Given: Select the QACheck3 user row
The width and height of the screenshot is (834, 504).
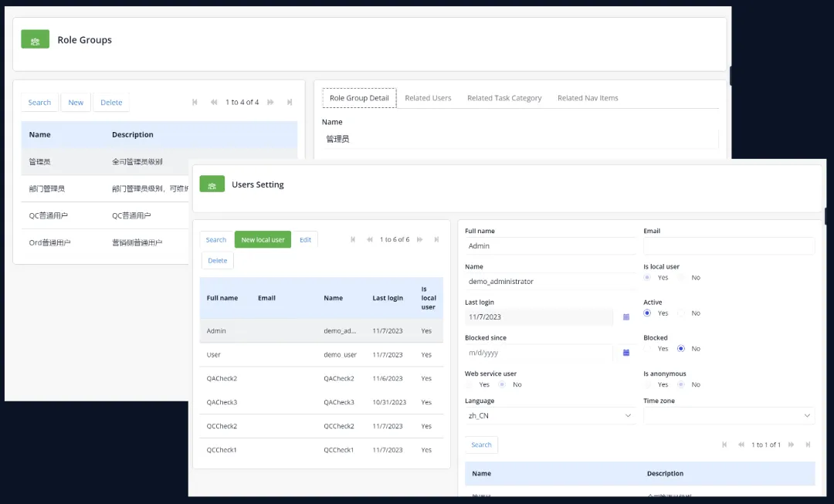Looking at the screenshot, I should pos(321,402).
